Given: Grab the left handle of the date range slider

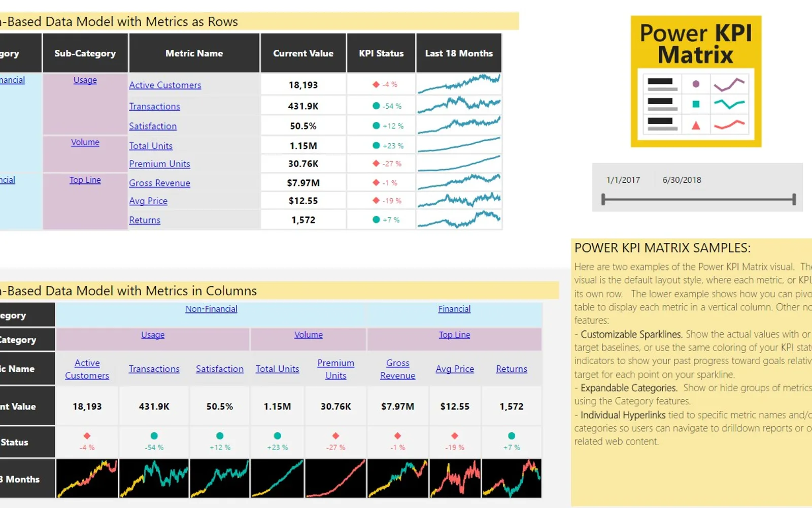Looking at the screenshot, I should point(603,200).
